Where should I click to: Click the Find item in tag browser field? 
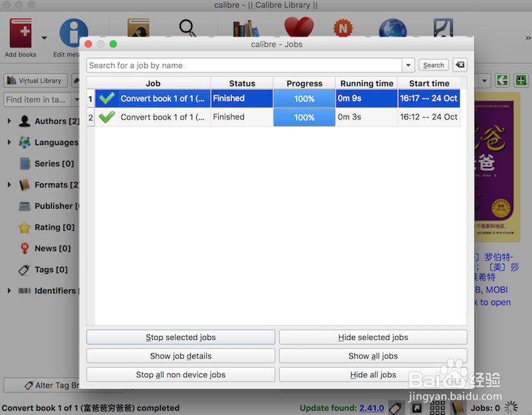[37, 99]
